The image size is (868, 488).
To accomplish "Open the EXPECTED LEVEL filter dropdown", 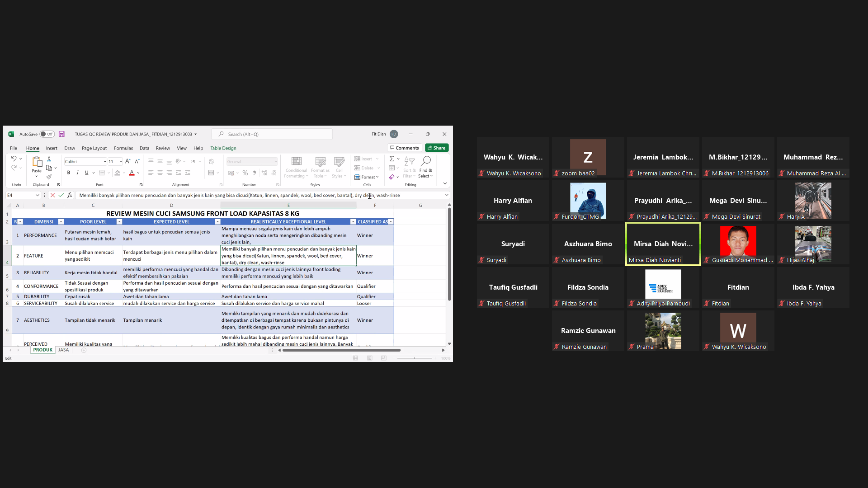I will (217, 222).
